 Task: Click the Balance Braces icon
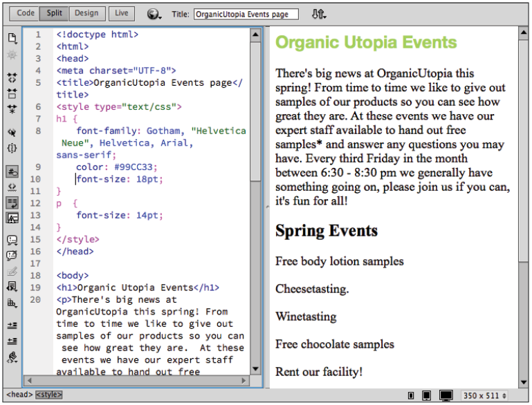pyautogui.click(x=12, y=148)
